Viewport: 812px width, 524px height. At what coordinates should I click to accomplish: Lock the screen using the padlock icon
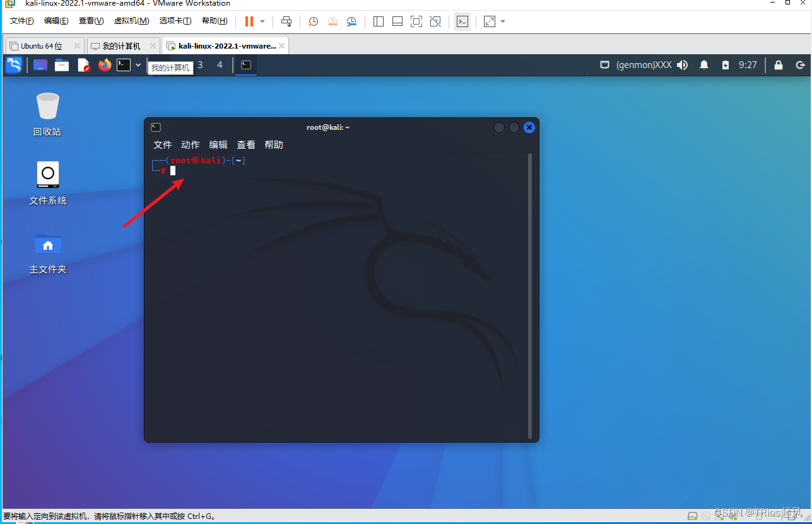[x=779, y=65]
